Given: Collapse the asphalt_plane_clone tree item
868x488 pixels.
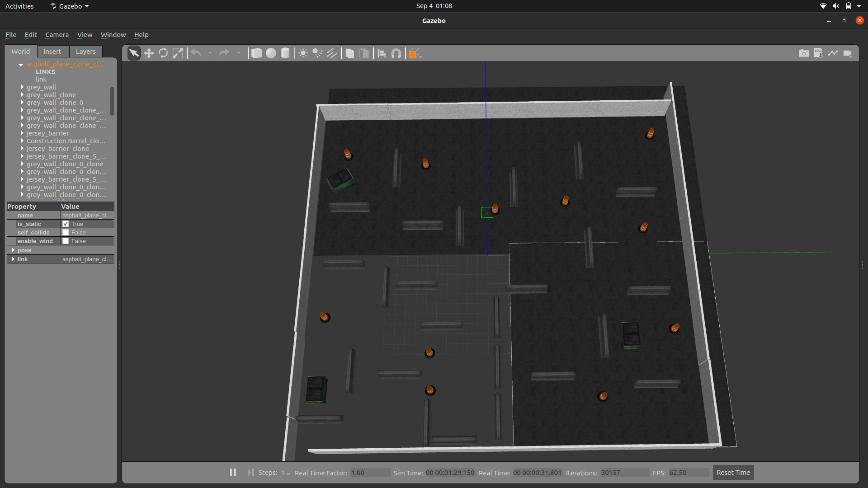Looking at the screenshot, I should click(21, 65).
